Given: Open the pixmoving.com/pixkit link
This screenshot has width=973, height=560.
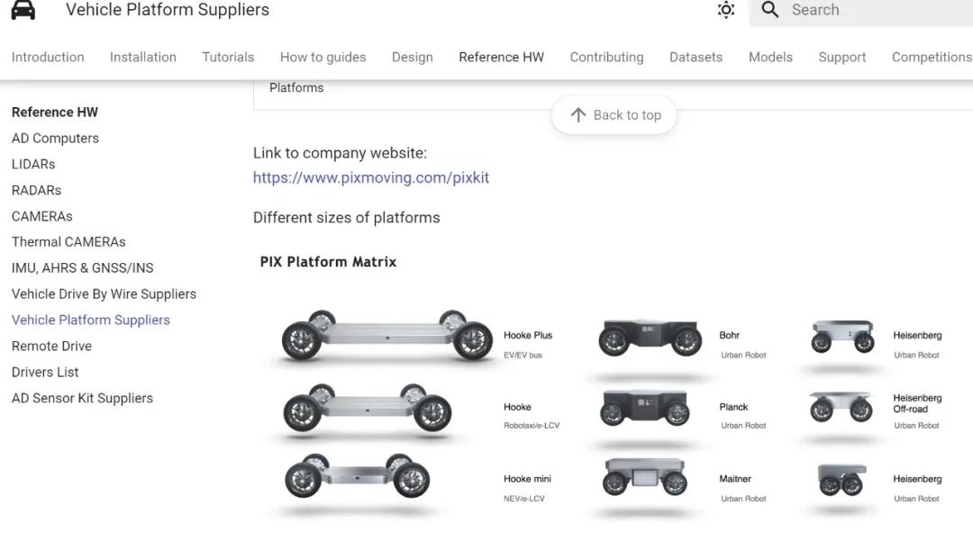Looking at the screenshot, I should (371, 177).
